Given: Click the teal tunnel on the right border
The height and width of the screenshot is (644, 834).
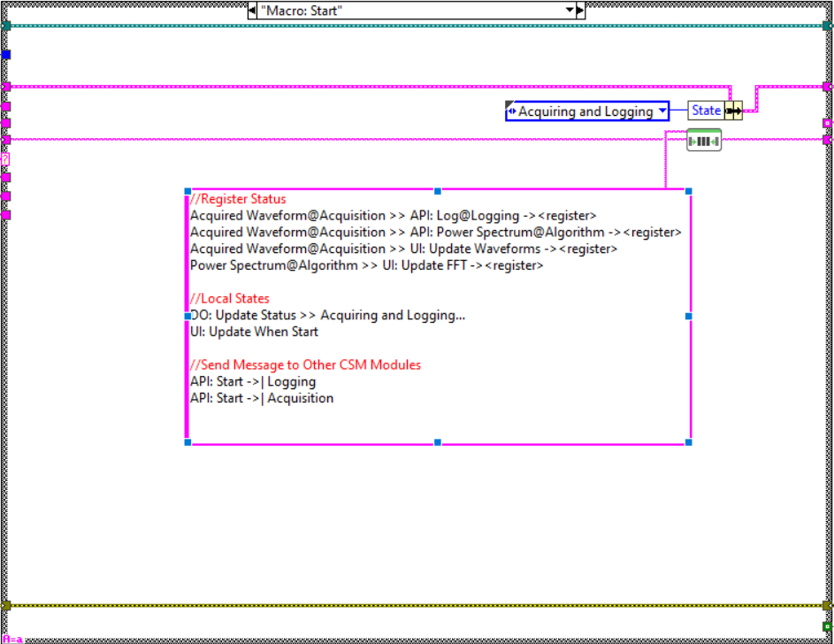Looking at the screenshot, I should pos(828,26).
